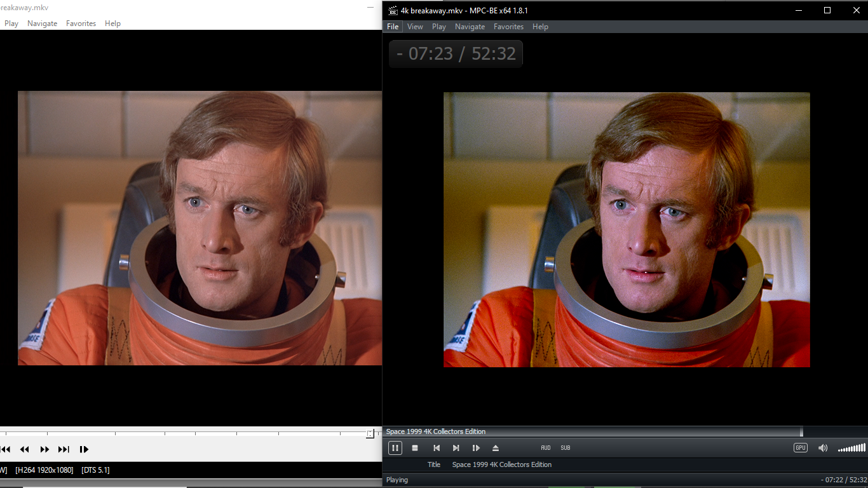Click the 'Title' label in the MPC-BE info bar
Viewport: 868px width, 488px height.
click(434, 464)
